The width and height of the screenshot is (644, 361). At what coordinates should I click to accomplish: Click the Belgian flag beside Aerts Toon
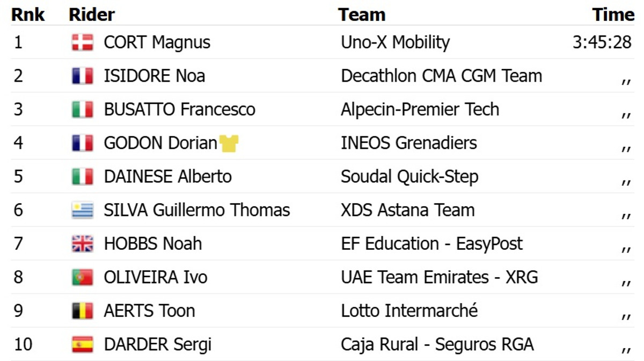pyautogui.click(x=82, y=311)
